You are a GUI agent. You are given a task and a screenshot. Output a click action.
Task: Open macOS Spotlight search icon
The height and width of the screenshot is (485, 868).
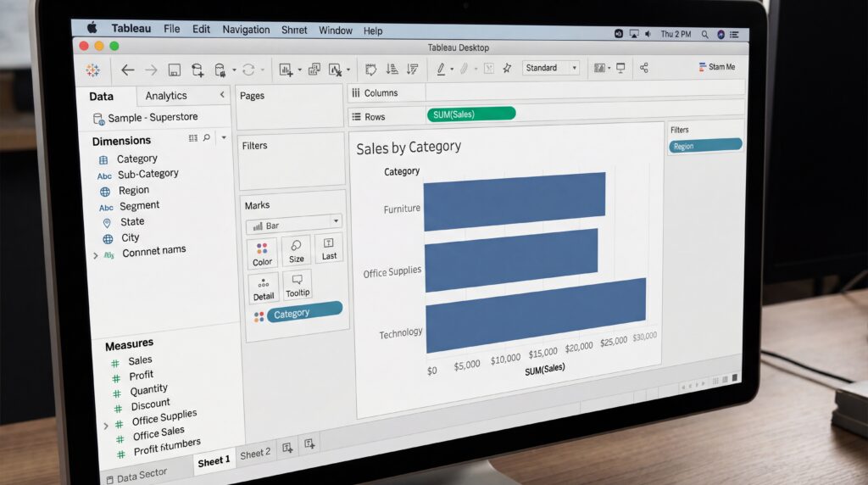tap(704, 34)
